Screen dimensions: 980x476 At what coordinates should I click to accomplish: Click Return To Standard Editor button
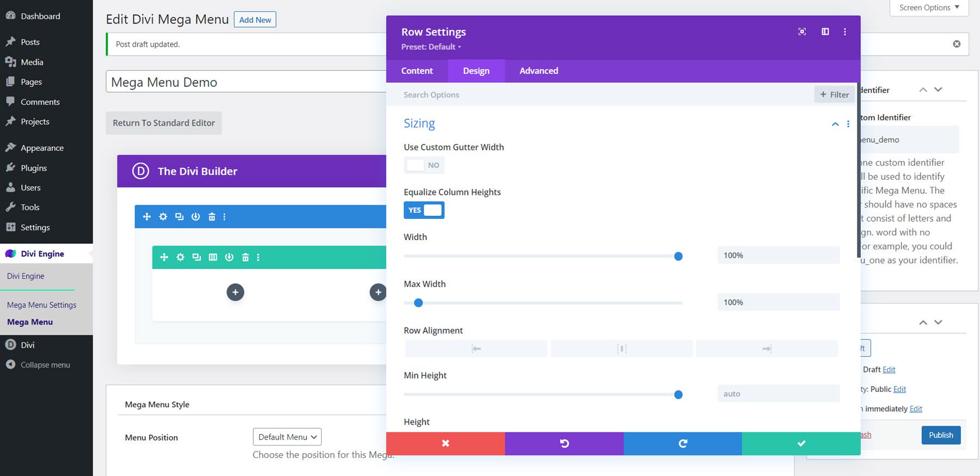click(163, 123)
